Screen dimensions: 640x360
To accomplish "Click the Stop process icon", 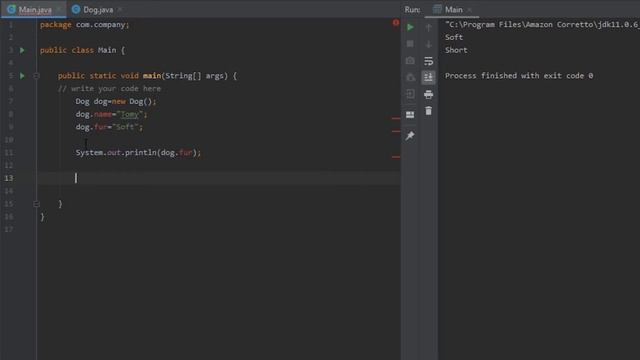I will [410, 44].
